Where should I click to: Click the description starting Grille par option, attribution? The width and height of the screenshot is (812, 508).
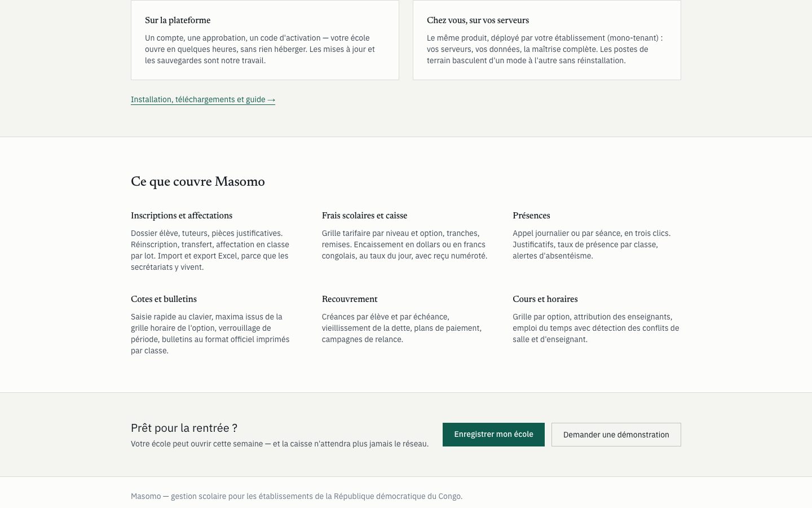(596, 328)
